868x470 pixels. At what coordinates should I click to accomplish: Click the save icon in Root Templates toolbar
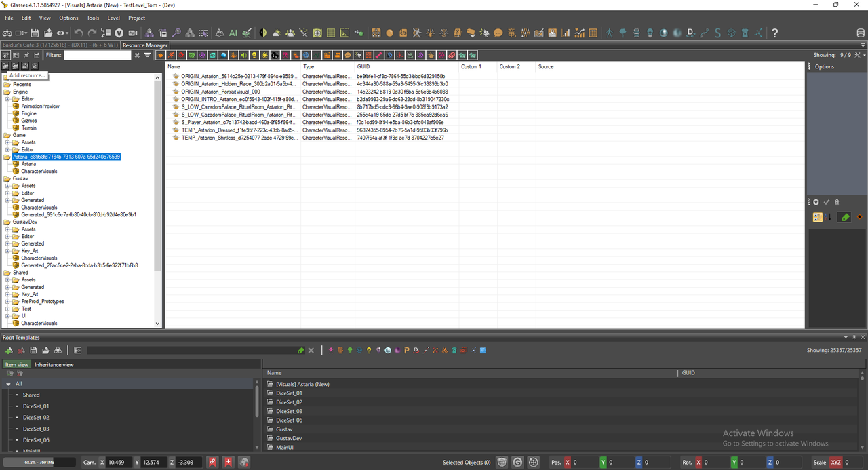coord(33,351)
